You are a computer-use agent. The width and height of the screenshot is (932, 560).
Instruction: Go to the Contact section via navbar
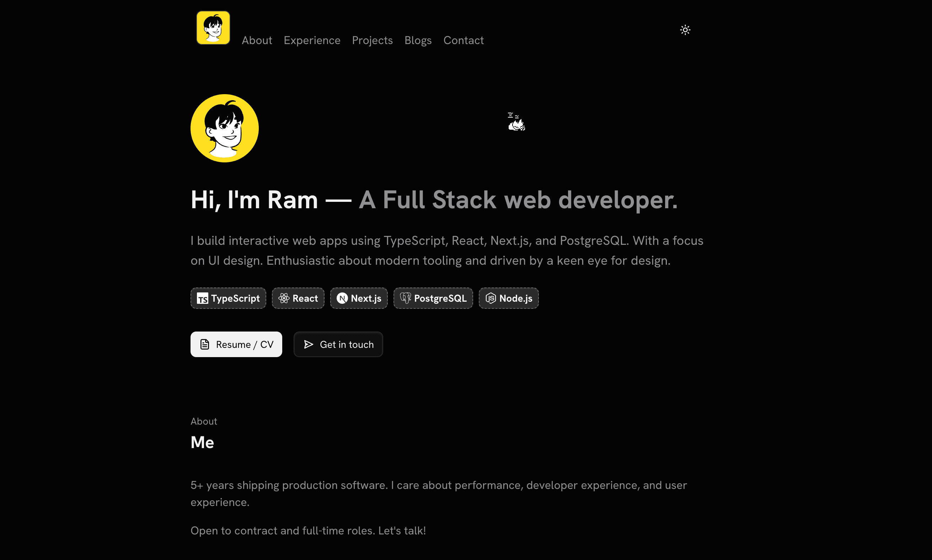[464, 41]
